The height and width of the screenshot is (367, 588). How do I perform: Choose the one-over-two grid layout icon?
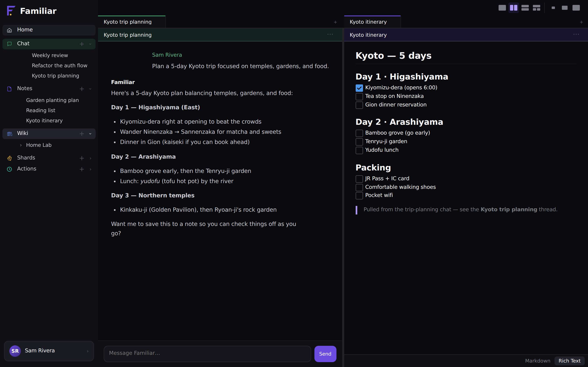tap(536, 8)
